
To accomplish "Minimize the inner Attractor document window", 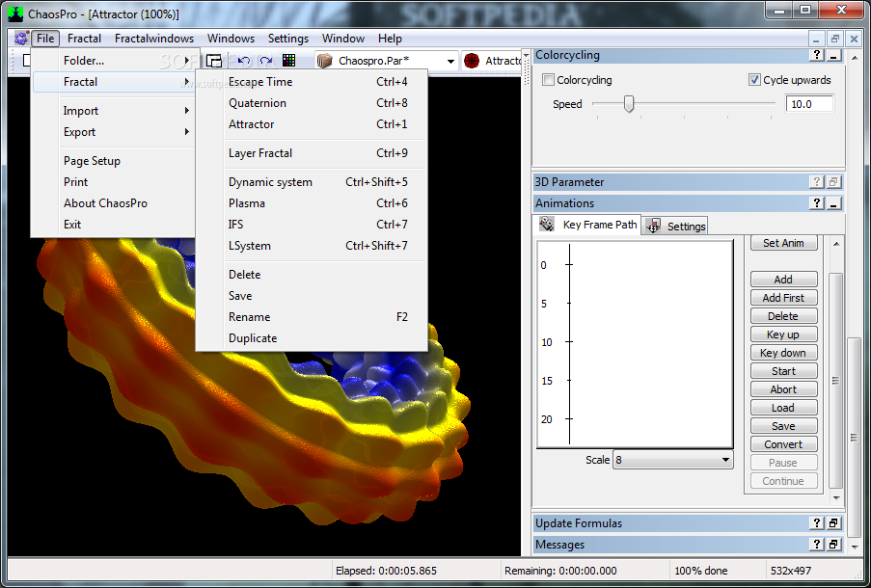I will tap(816, 39).
